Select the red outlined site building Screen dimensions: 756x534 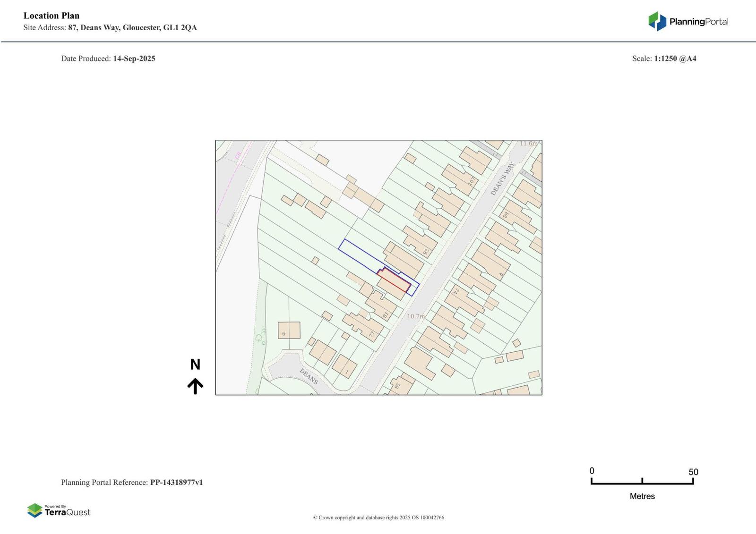[x=394, y=280]
